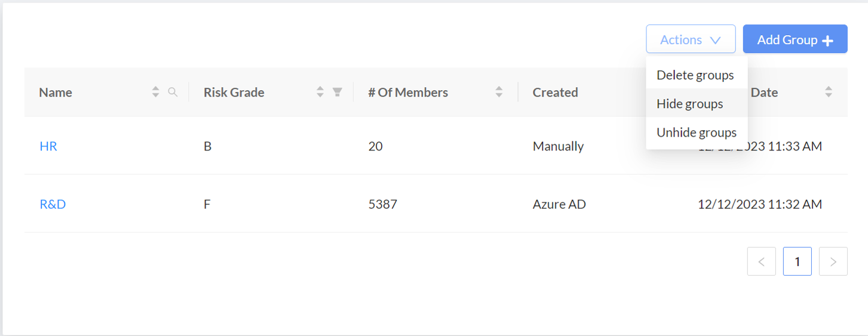The width and height of the screenshot is (868, 336).
Task: Open the Actions dropdown
Action: click(690, 39)
